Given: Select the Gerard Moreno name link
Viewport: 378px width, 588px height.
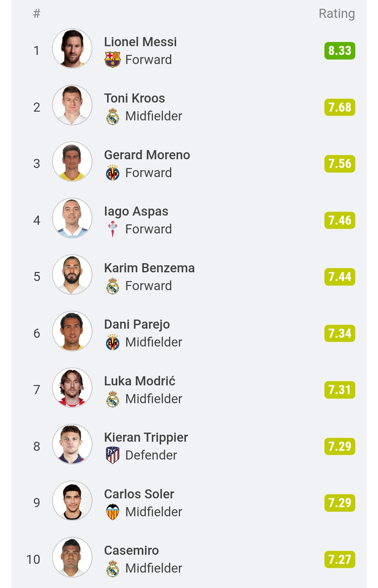Looking at the screenshot, I should 147,155.
